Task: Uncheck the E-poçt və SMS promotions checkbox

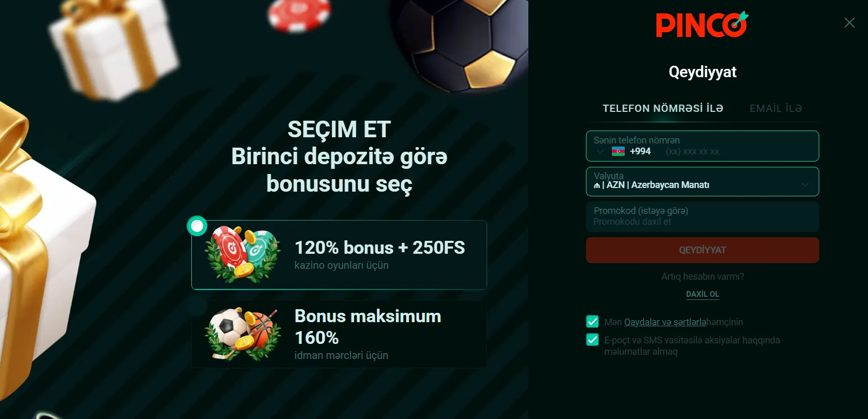Action: click(x=592, y=340)
